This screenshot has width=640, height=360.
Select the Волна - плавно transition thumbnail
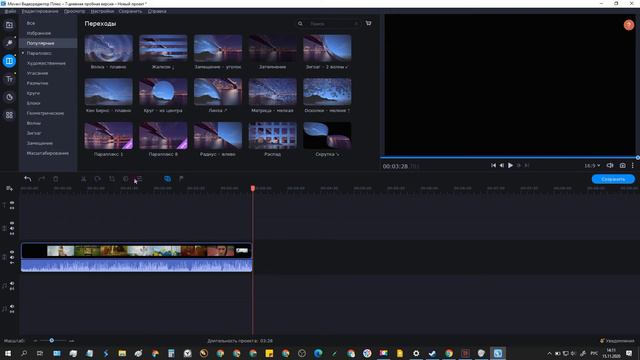109,48
